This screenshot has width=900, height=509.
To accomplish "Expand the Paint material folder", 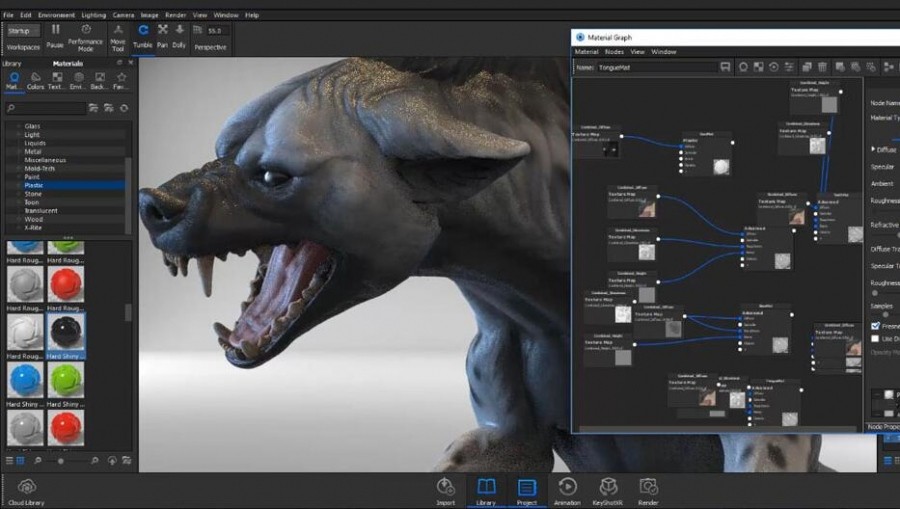I will pyautogui.click(x=19, y=177).
